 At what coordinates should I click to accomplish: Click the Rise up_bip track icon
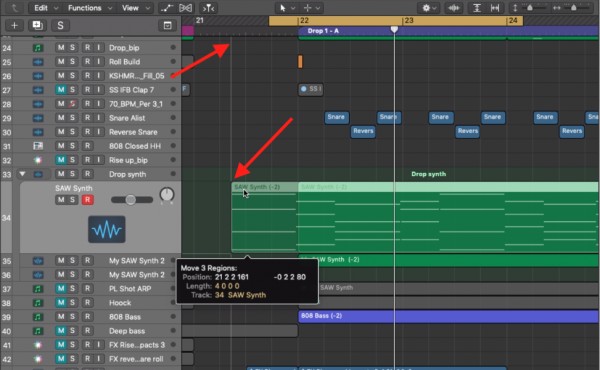coord(38,160)
